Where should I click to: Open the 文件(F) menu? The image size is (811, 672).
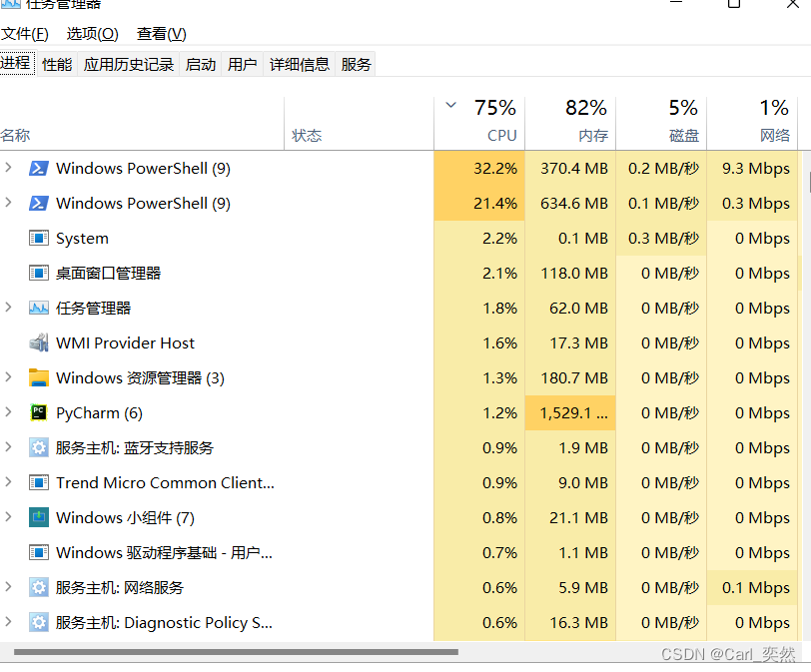24,34
